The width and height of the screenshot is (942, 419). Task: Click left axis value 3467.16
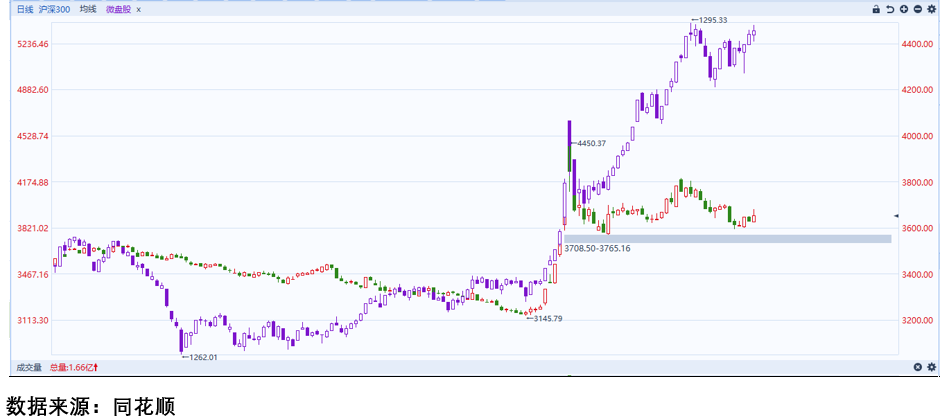tap(31, 274)
